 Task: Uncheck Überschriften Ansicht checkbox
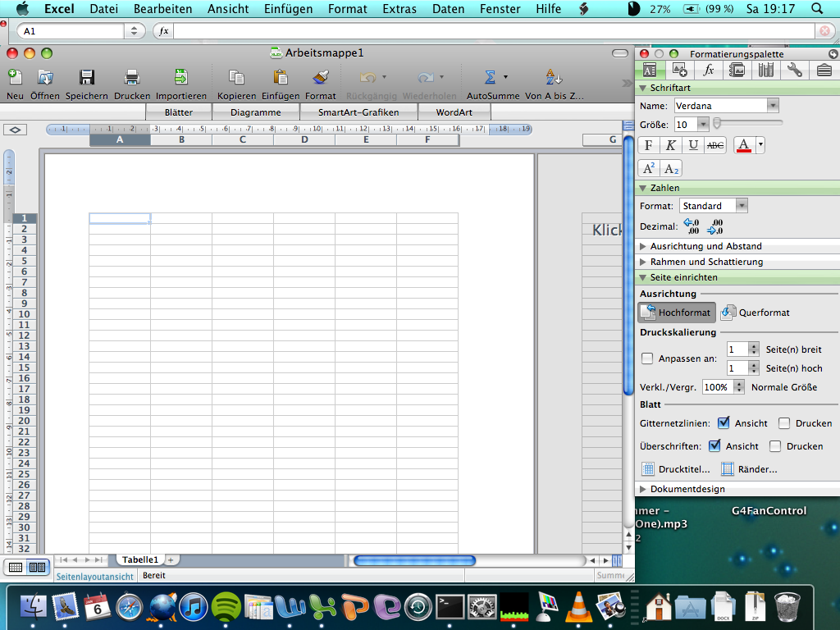pyautogui.click(x=714, y=445)
